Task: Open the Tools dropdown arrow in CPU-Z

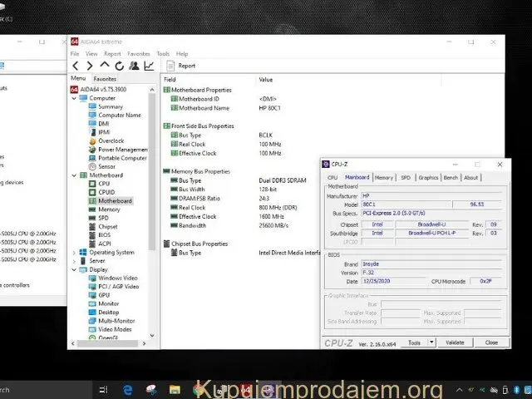Action: [x=431, y=342]
